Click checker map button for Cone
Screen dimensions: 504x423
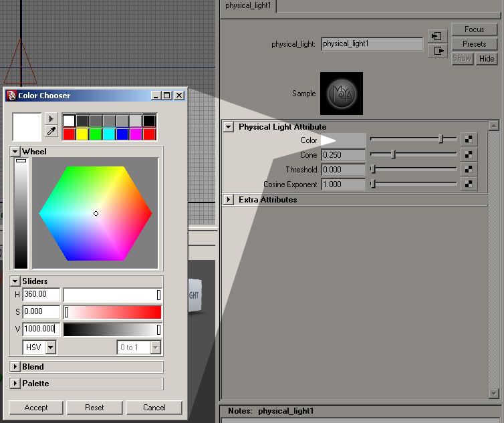(469, 154)
